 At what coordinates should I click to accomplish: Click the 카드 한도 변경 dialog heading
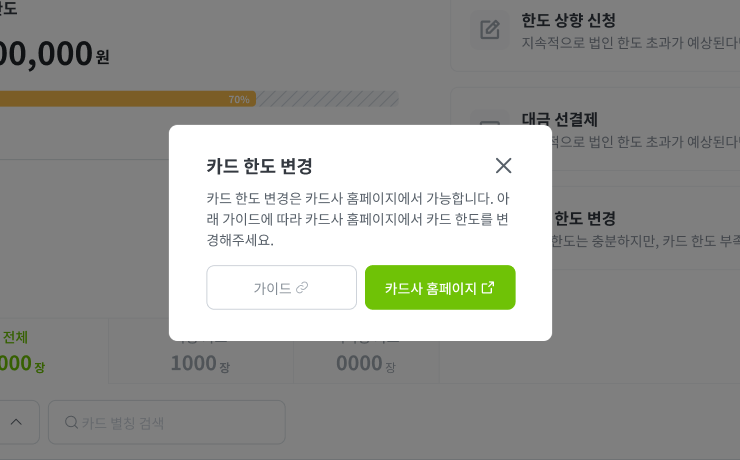260,166
